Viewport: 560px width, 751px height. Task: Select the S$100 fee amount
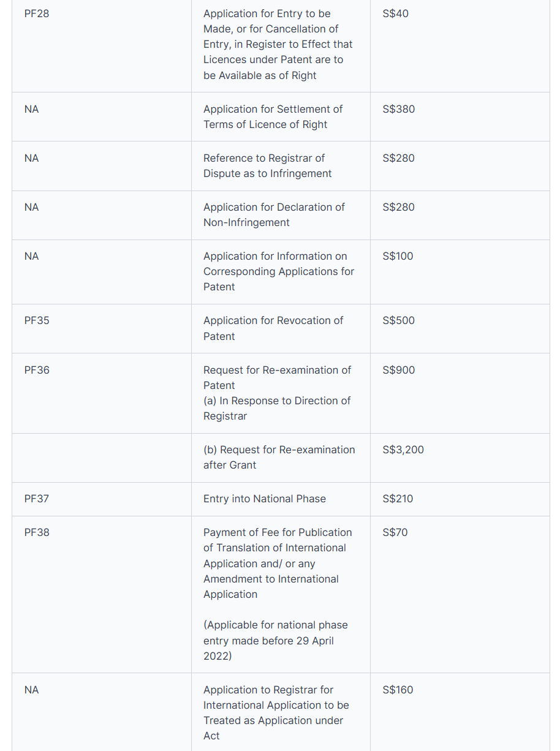tap(398, 256)
